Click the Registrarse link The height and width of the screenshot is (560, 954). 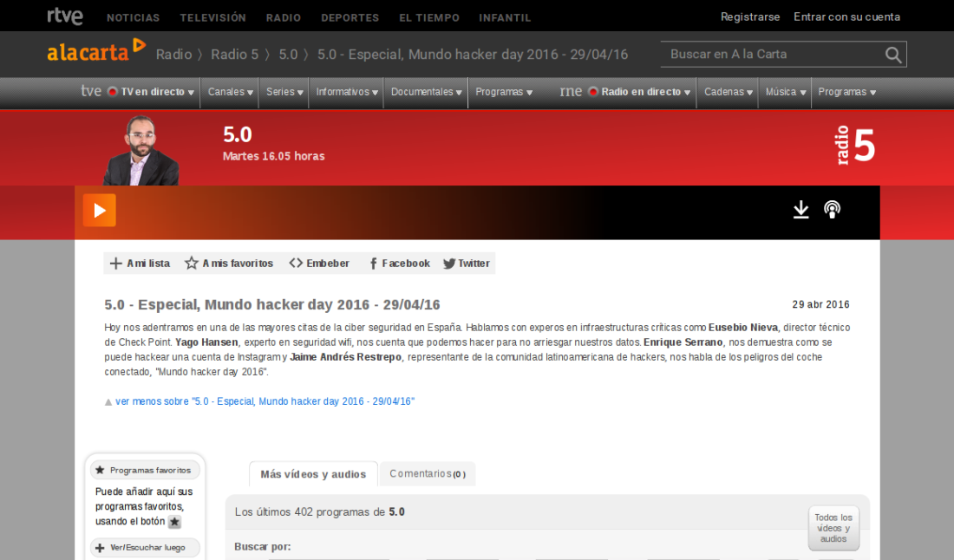click(749, 17)
